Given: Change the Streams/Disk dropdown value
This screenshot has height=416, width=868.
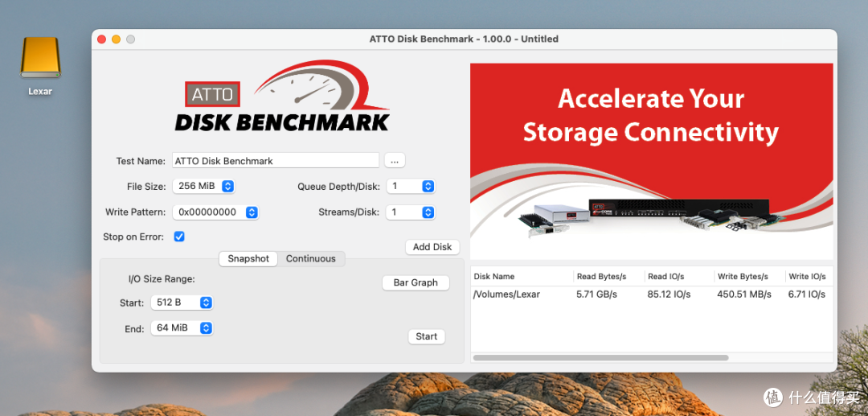Looking at the screenshot, I should [411, 212].
